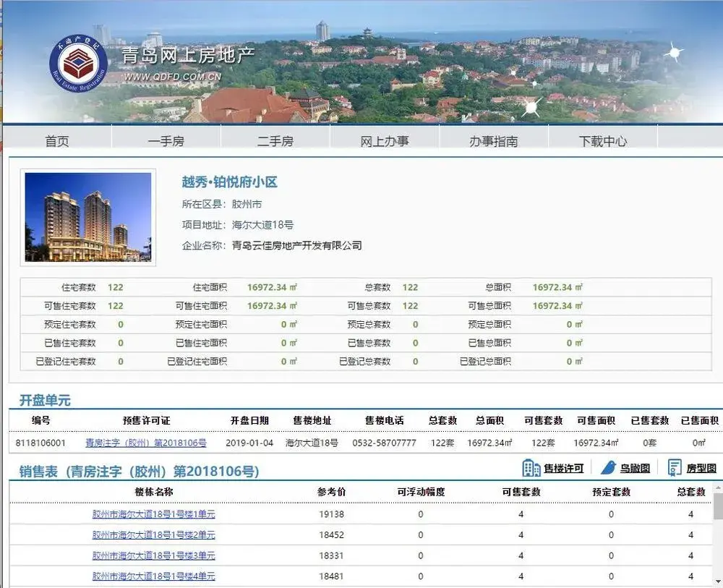Click the 可售套数 column header in sales table
Image resolution: width=723 pixels, height=588 pixels.
point(521,492)
